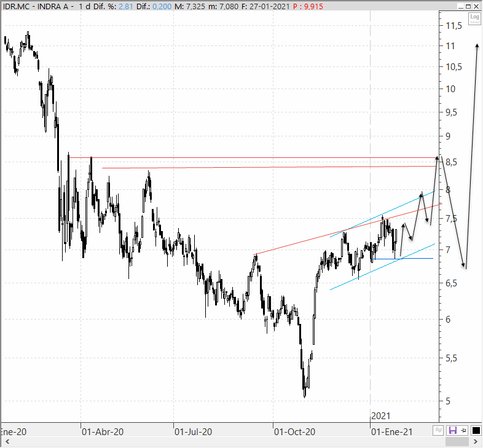The width and height of the screenshot is (483, 448).
Task: Click the 'm: 7,080' minimum value
Action: (223, 6)
